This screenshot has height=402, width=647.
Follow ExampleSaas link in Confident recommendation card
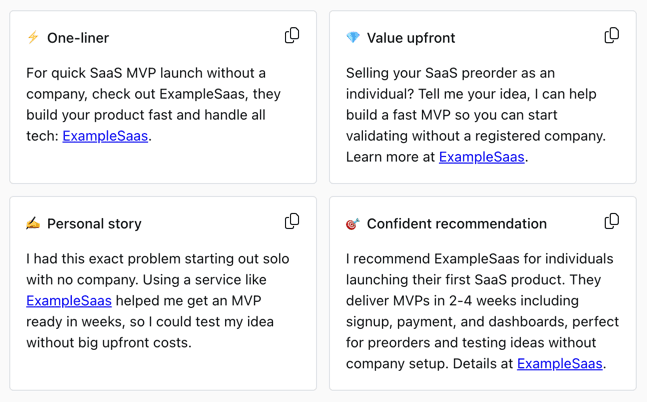click(559, 363)
